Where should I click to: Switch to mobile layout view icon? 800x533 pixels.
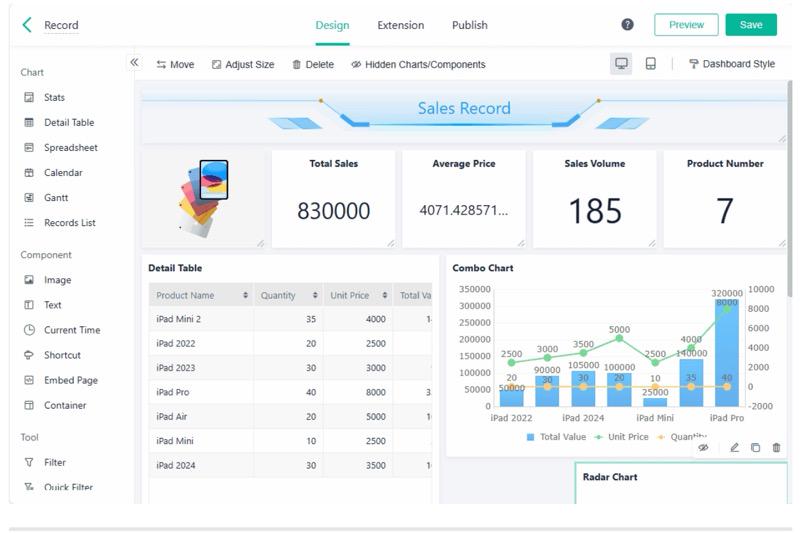click(x=651, y=64)
